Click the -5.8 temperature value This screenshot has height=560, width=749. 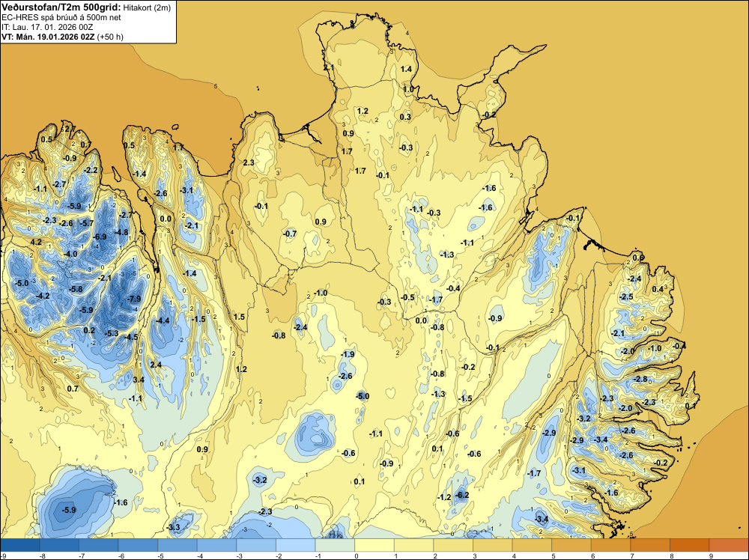(x=76, y=289)
